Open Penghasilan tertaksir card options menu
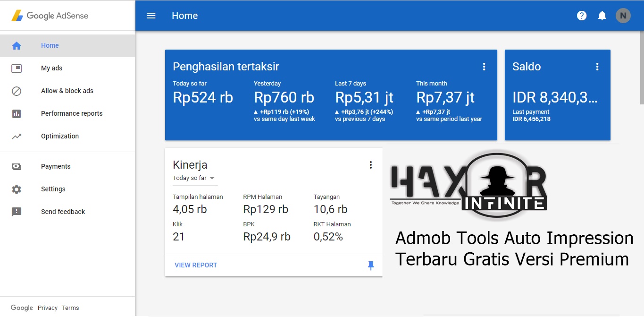 (484, 67)
